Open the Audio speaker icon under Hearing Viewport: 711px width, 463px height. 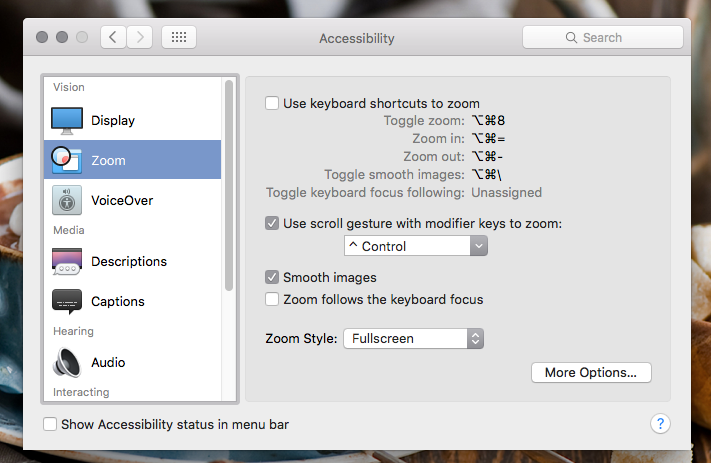coord(67,362)
